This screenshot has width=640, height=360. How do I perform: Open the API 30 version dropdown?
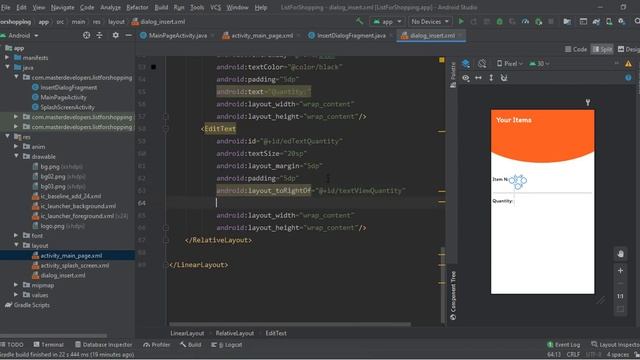pyautogui.click(x=539, y=63)
